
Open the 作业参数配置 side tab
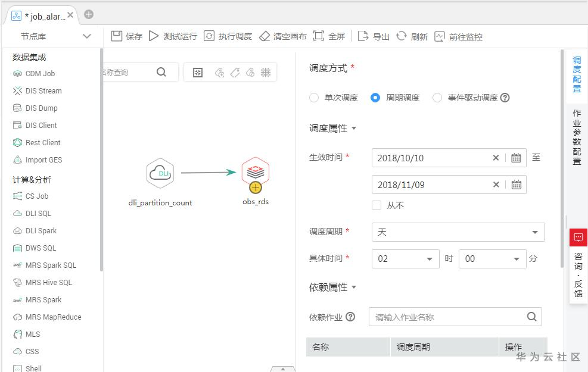577,137
